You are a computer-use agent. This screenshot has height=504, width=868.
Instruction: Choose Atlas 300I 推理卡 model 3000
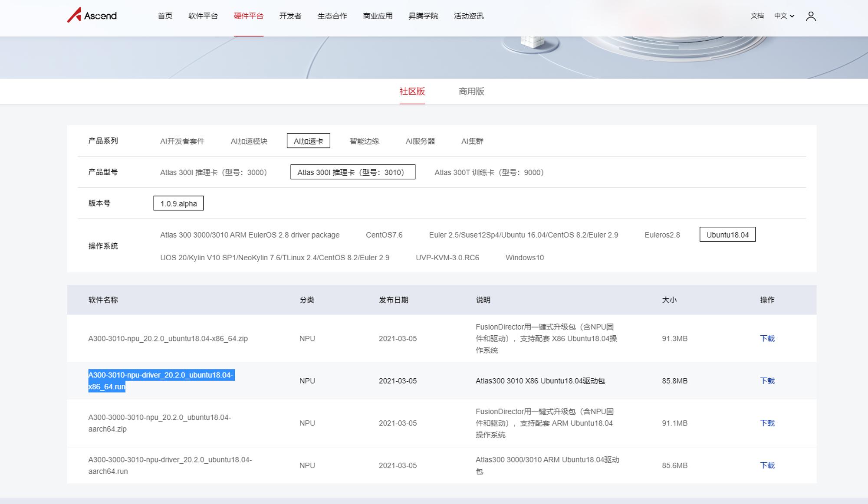click(214, 172)
